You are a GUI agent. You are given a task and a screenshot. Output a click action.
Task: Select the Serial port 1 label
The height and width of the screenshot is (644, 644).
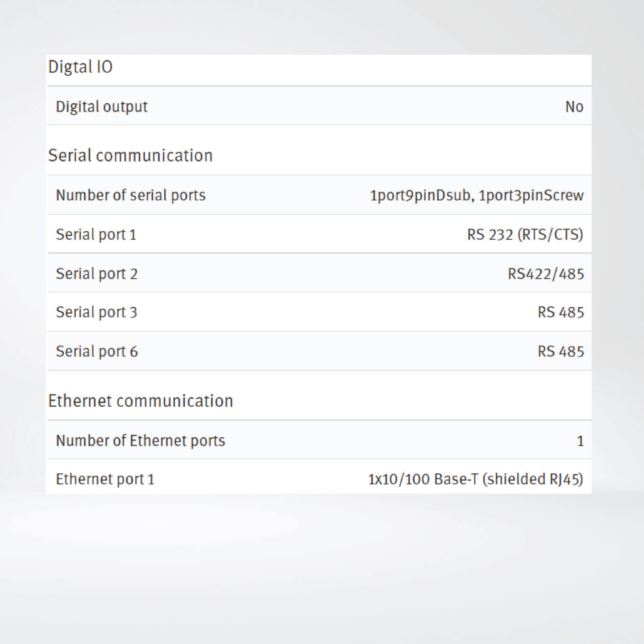pos(96,235)
